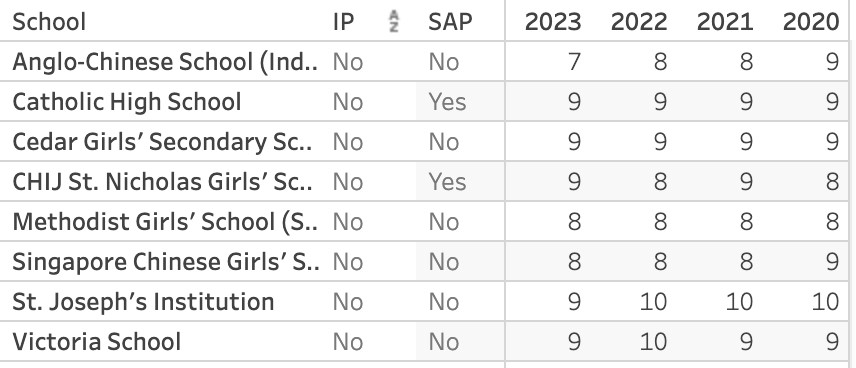Click Victoria School's 2022 value 10
The image size is (856, 368).
click(653, 342)
